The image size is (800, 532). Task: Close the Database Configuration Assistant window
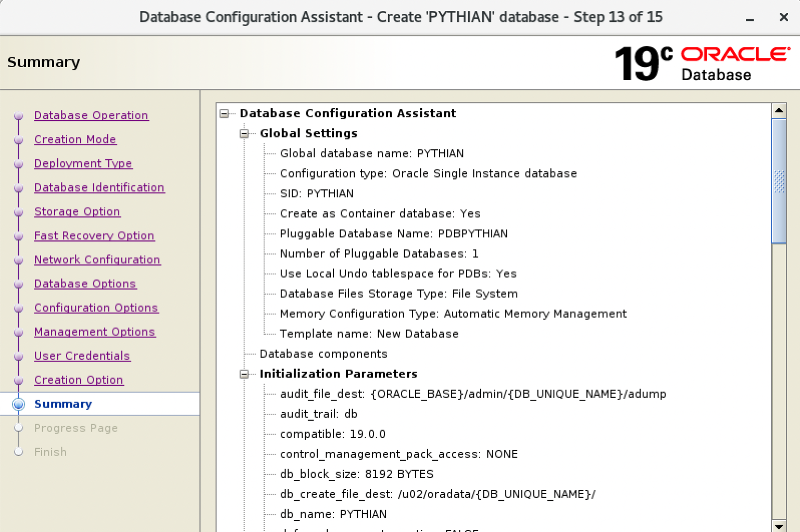tap(783, 17)
